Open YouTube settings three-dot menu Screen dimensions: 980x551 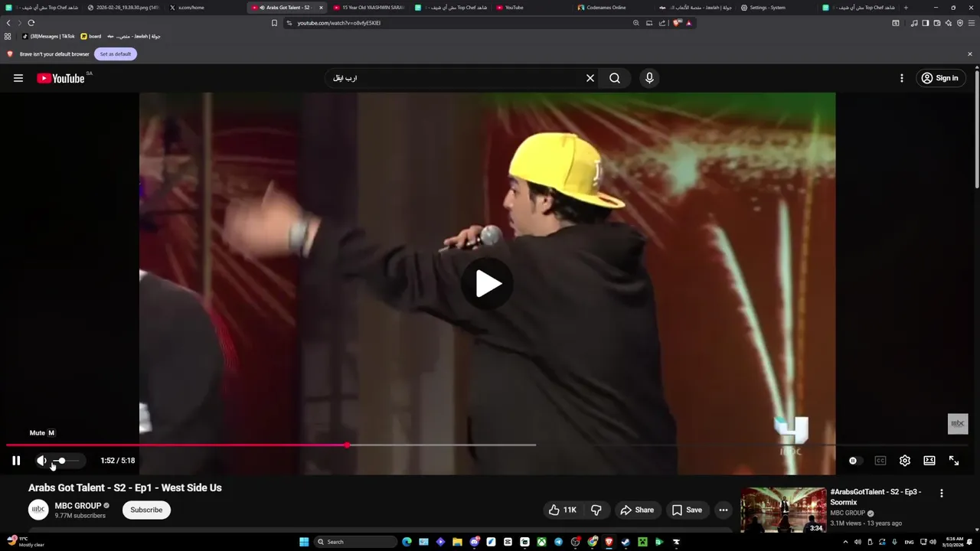pos(902,78)
